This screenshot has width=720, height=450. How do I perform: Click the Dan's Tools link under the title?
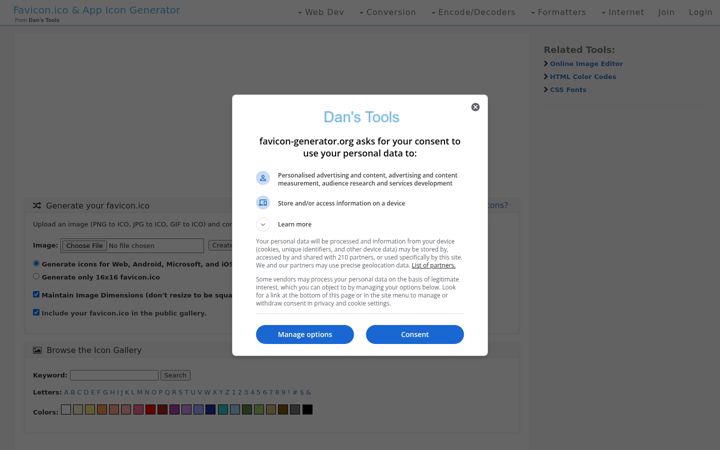point(44,20)
